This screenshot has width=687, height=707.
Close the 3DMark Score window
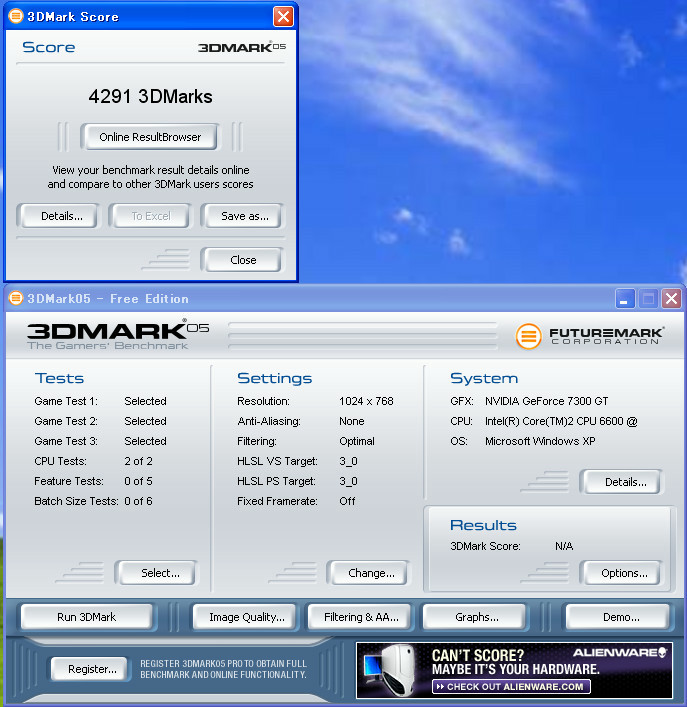(x=283, y=17)
